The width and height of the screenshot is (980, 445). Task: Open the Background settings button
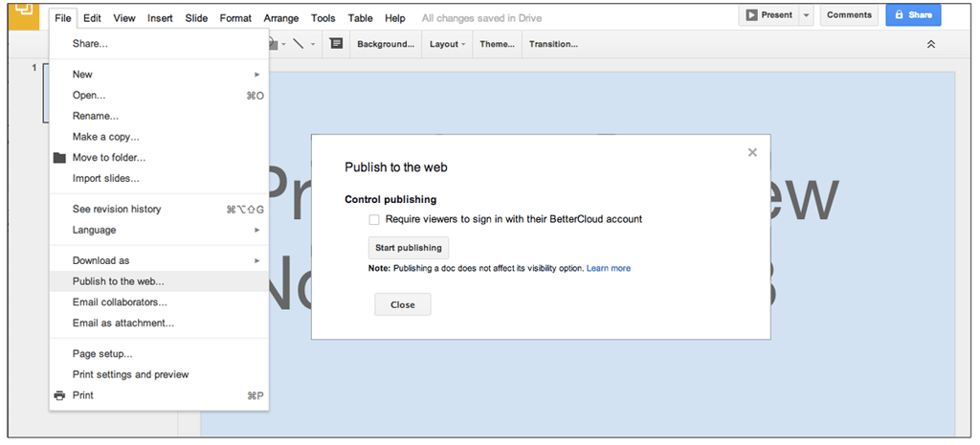click(x=386, y=44)
